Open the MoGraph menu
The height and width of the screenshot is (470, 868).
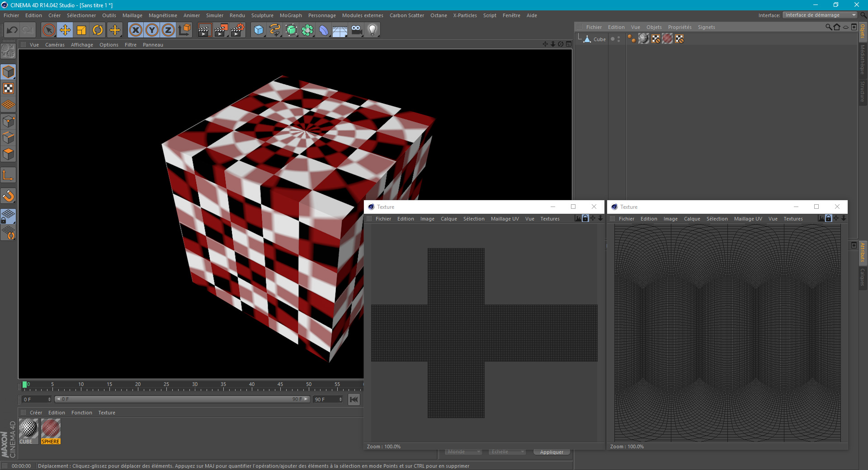click(291, 15)
